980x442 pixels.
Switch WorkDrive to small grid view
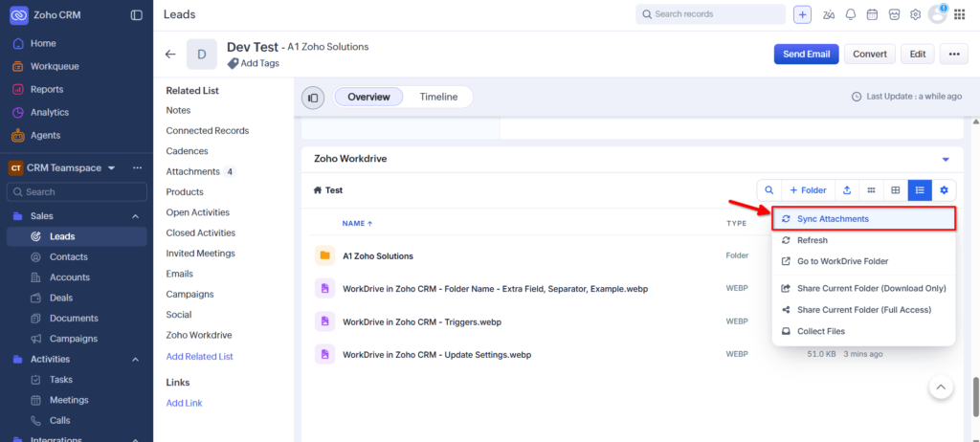[871, 190]
